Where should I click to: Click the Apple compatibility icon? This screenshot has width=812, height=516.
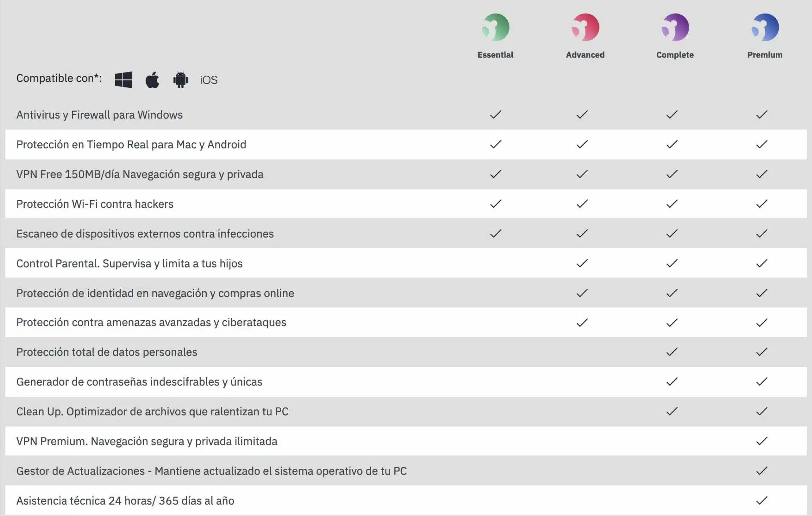(x=152, y=79)
